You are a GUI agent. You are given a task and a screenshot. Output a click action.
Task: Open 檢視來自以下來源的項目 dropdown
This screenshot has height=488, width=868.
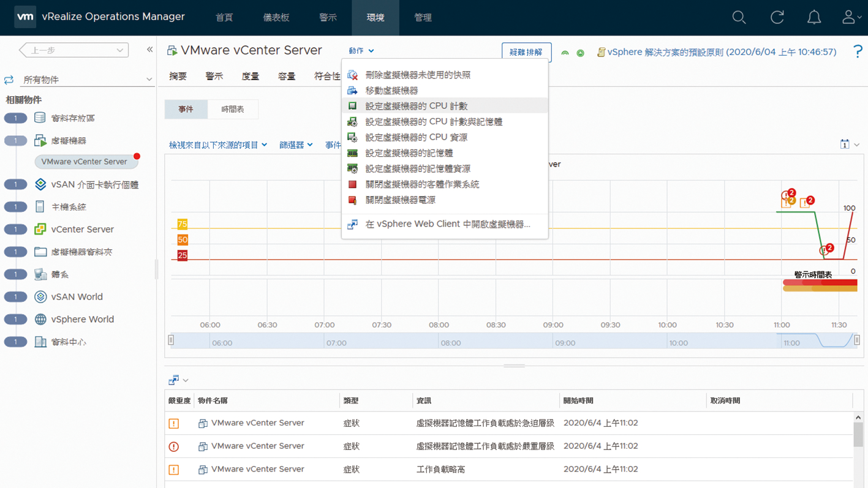(218, 145)
